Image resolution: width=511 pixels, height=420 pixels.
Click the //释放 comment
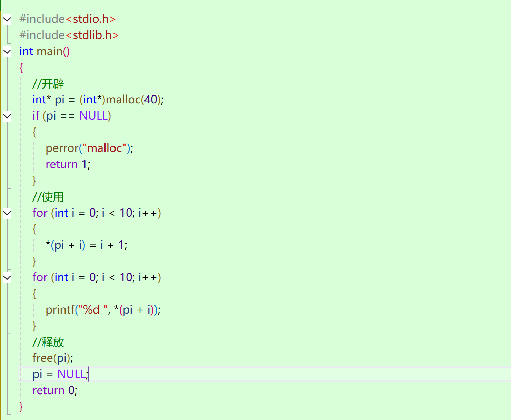click(48, 342)
